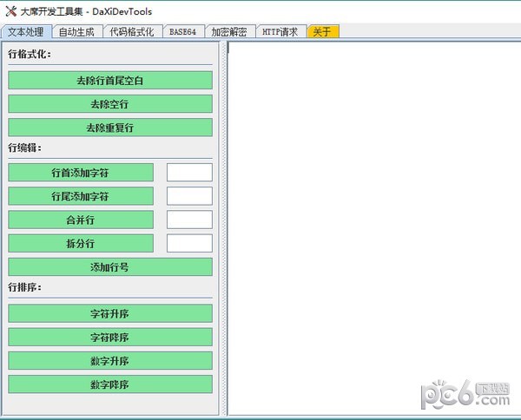Click the 去除重复行 button
521x420 pixels.
(110, 128)
